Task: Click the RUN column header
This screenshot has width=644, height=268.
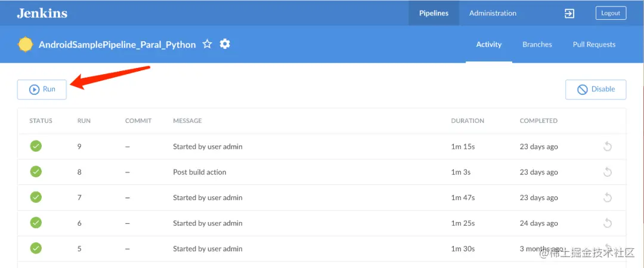Action: [x=84, y=121]
